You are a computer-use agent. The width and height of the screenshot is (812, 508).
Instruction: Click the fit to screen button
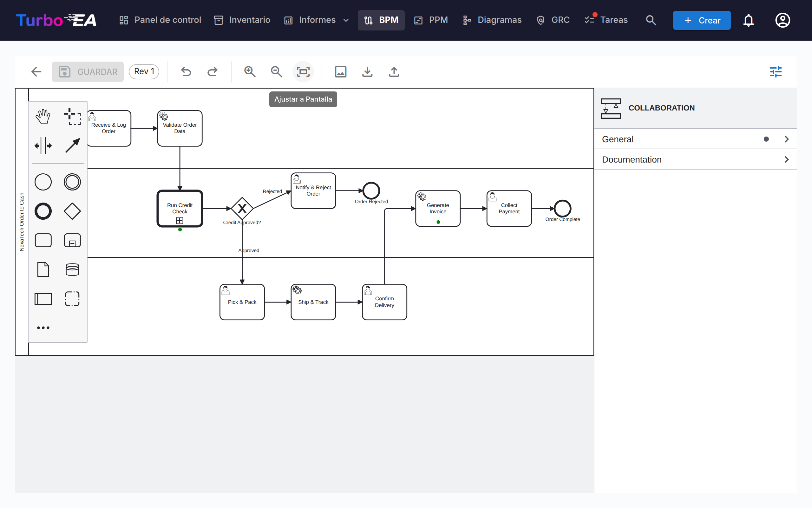(303, 71)
